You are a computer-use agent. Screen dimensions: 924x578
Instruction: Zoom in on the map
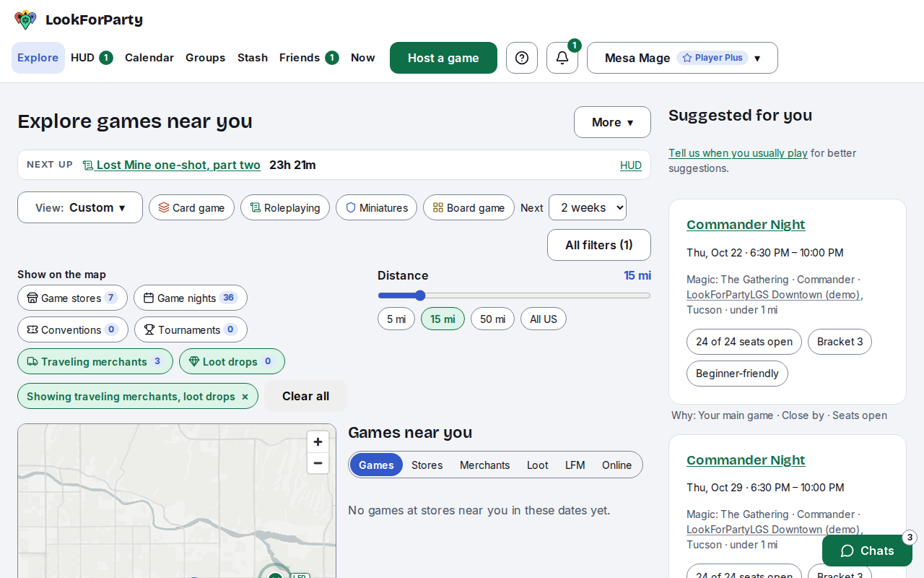(318, 441)
